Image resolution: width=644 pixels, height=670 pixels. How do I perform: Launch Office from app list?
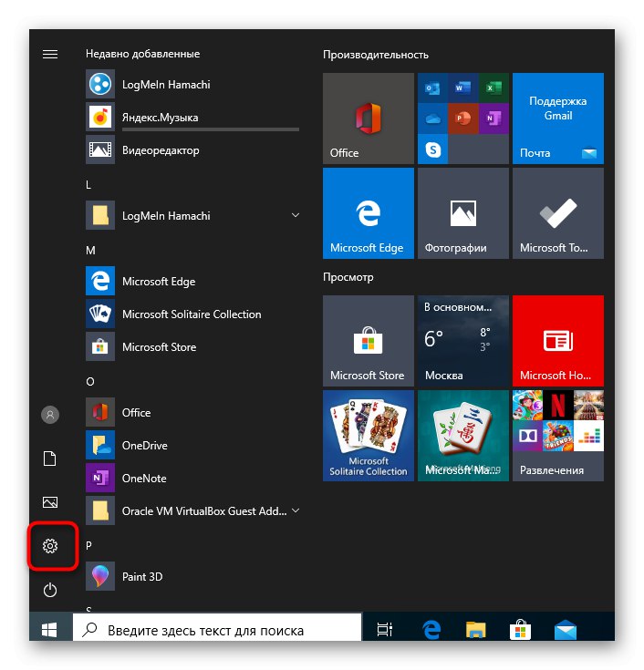(x=192, y=412)
